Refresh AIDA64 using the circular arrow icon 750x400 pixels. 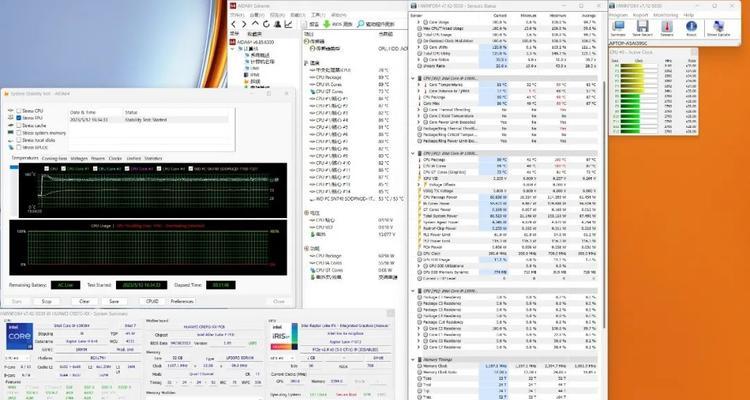click(266, 24)
